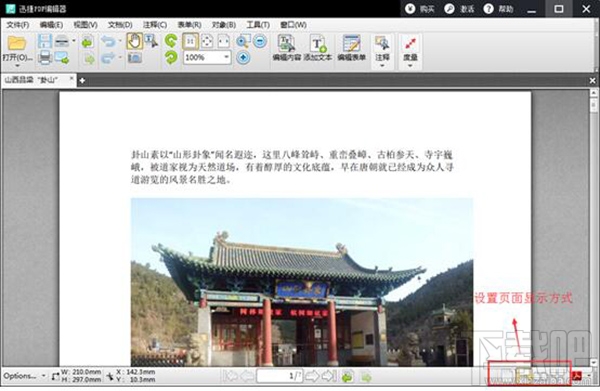Click the lower green page-forward icon
Image resolution: width=600 pixels, height=391 pixels.
(89, 59)
